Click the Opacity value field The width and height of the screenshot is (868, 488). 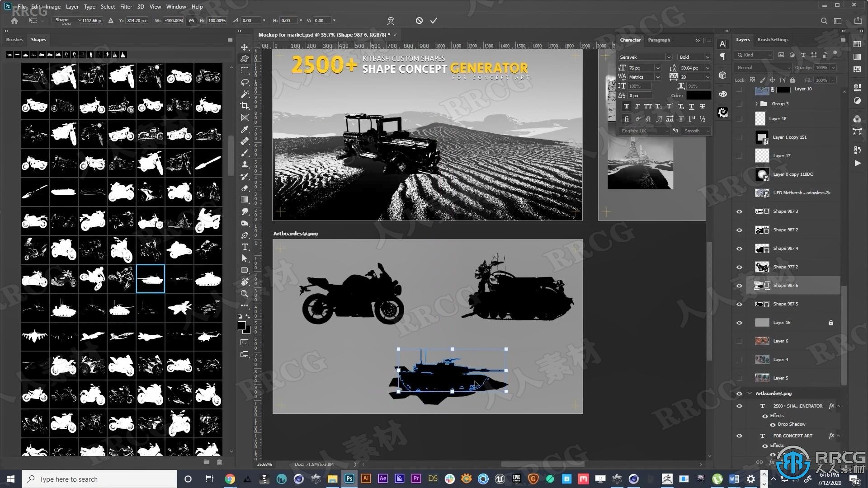821,67
